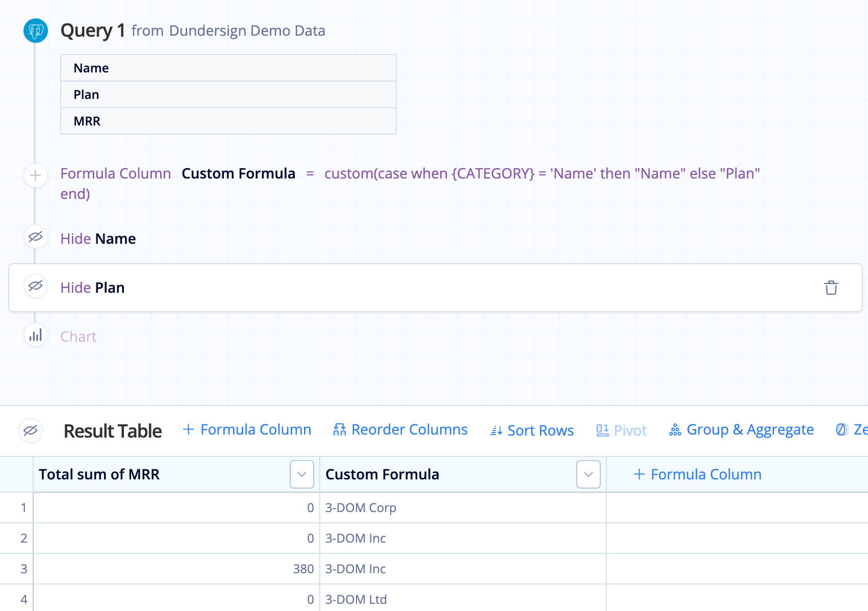The width and height of the screenshot is (868, 611).
Task: Select the 380 MRR value cell
Action: coord(176,569)
